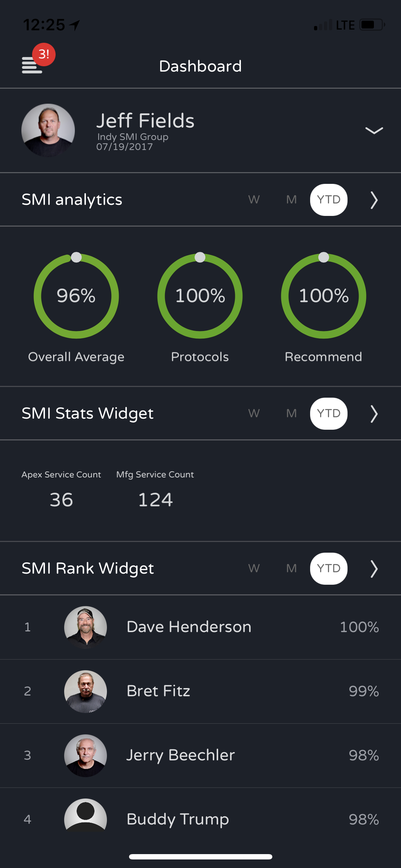Open Dave Henderson's rank entry
Viewport: 401px width, 868px height.
click(x=189, y=627)
